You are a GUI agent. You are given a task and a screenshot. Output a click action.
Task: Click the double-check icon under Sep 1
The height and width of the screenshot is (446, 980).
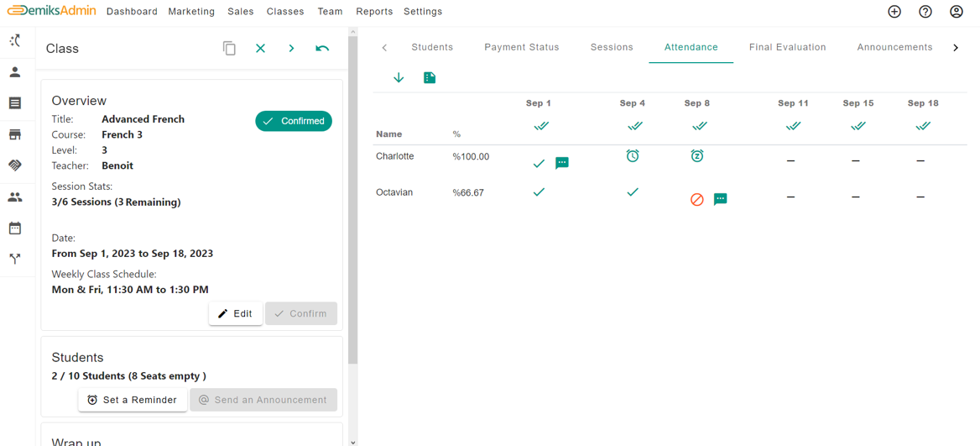click(x=541, y=126)
